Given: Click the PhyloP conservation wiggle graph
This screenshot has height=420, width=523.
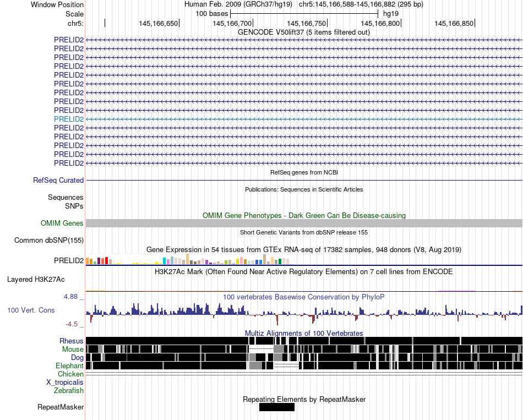Looking at the screenshot, I should 304,314.
